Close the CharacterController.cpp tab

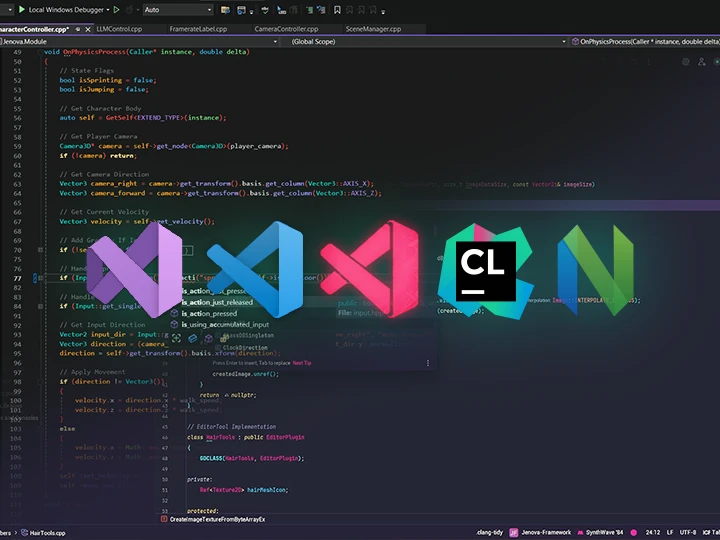(x=87, y=29)
